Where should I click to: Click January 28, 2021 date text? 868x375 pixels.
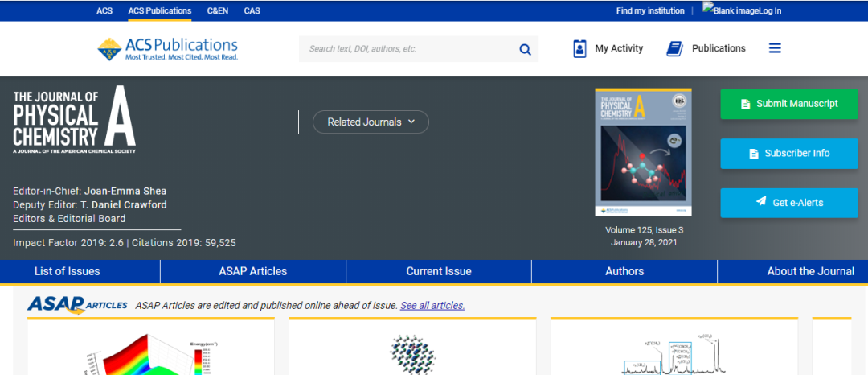click(x=644, y=242)
